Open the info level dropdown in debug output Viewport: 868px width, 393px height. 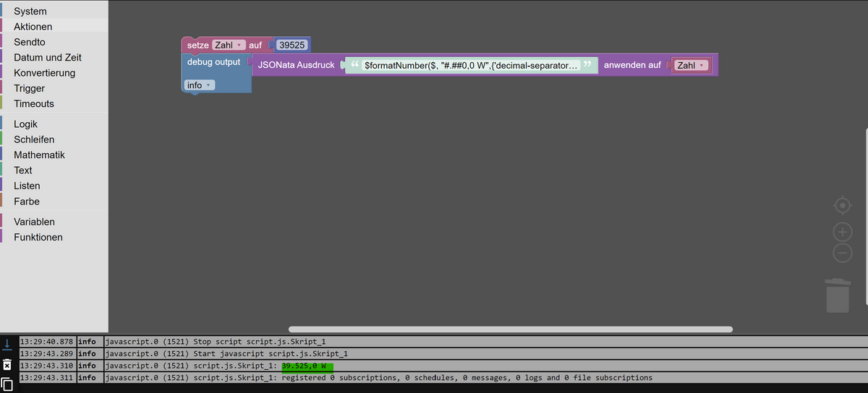click(200, 85)
